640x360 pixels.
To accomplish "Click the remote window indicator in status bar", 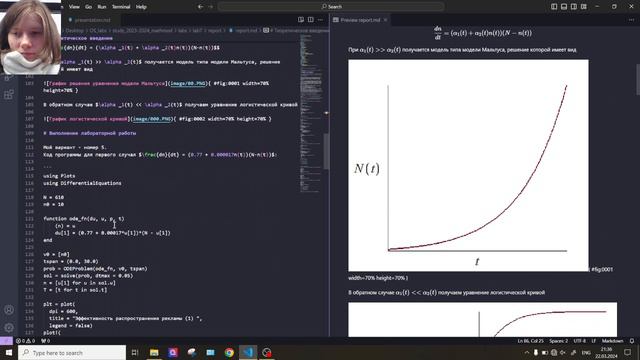I will (6, 341).
